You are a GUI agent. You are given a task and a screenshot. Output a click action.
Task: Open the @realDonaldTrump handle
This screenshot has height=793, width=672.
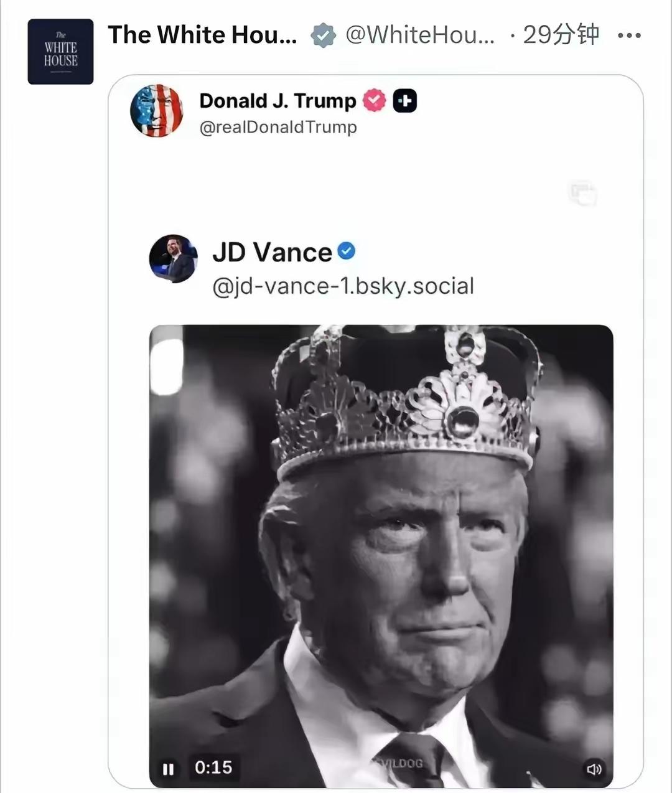pyautogui.click(x=278, y=127)
